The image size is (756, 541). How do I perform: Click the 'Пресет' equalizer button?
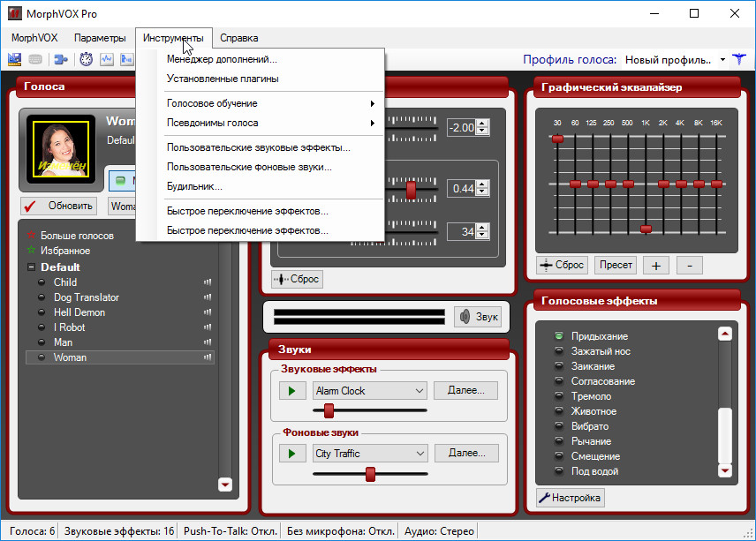pos(616,265)
